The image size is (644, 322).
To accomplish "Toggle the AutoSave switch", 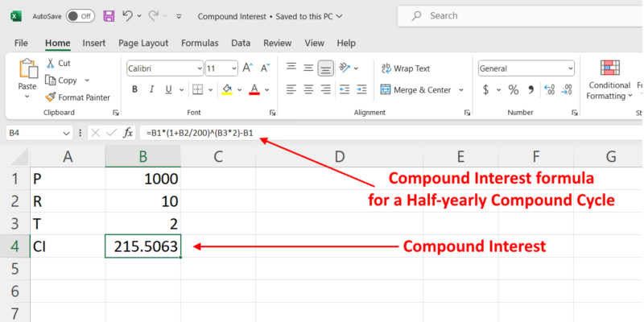I will click(80, 16).
